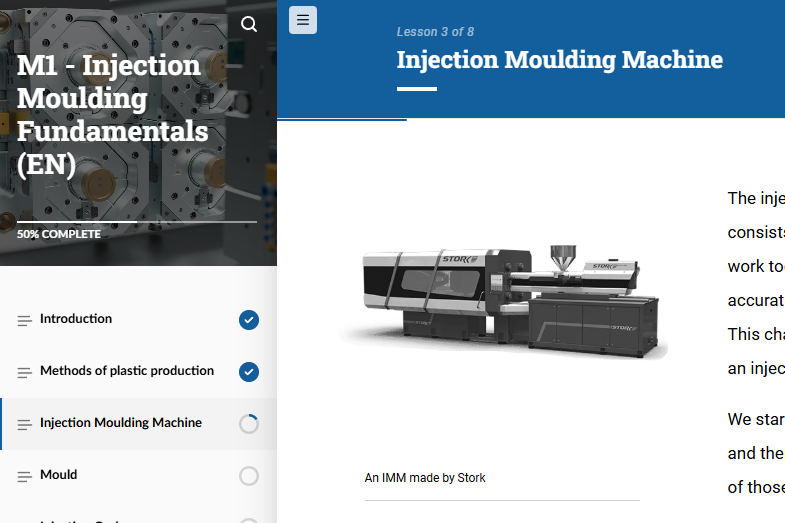
Task: Click the 50% COMPLETE label
Action: [59, 235]
